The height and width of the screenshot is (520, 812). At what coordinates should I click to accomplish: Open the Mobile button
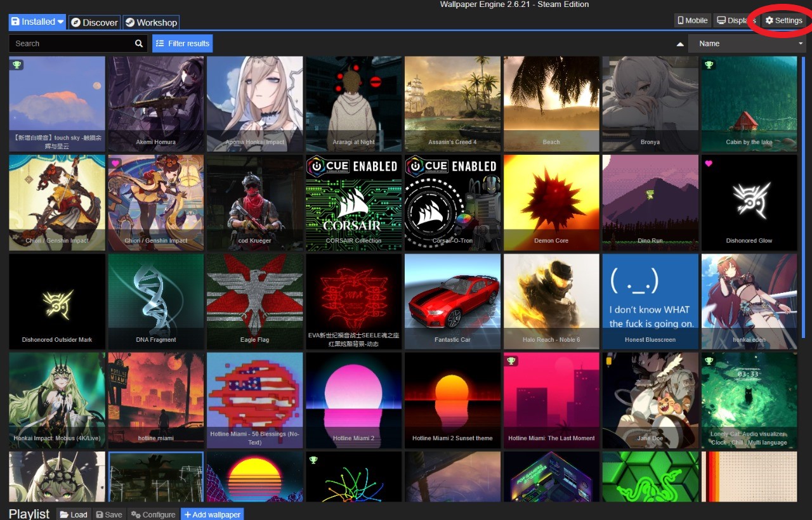[x=693, y=20]
